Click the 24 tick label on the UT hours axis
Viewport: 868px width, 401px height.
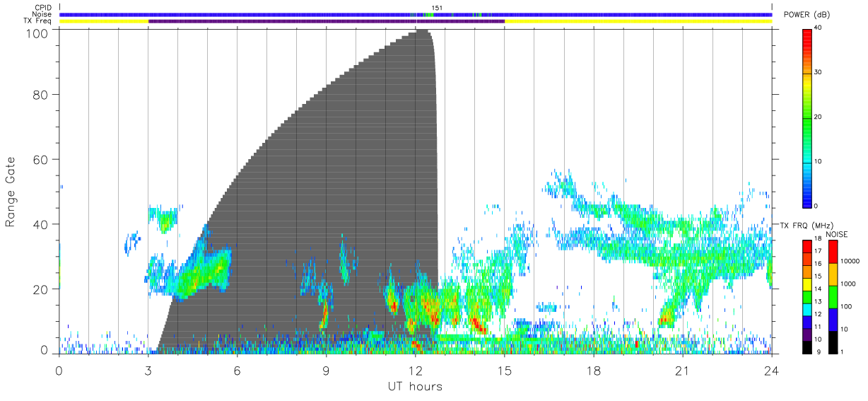tap(771, 371)
